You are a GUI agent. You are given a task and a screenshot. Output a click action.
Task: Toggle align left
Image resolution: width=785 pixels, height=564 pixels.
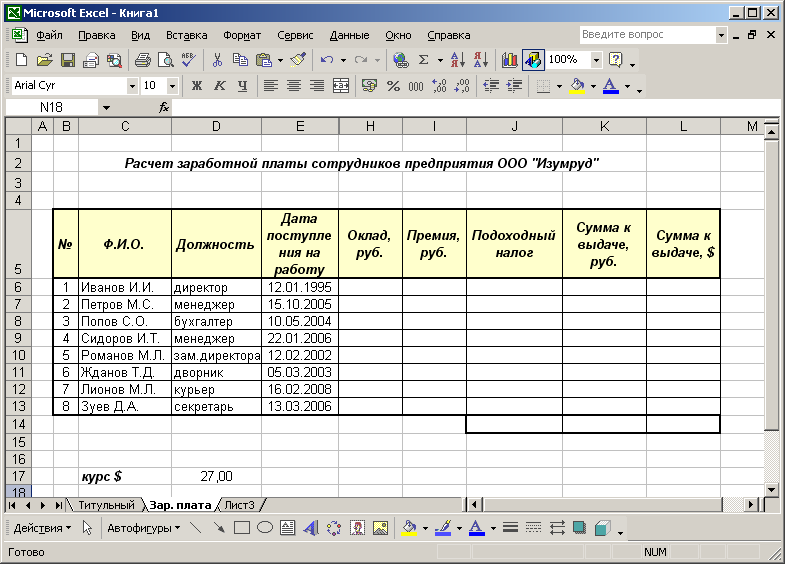point(271,86)
